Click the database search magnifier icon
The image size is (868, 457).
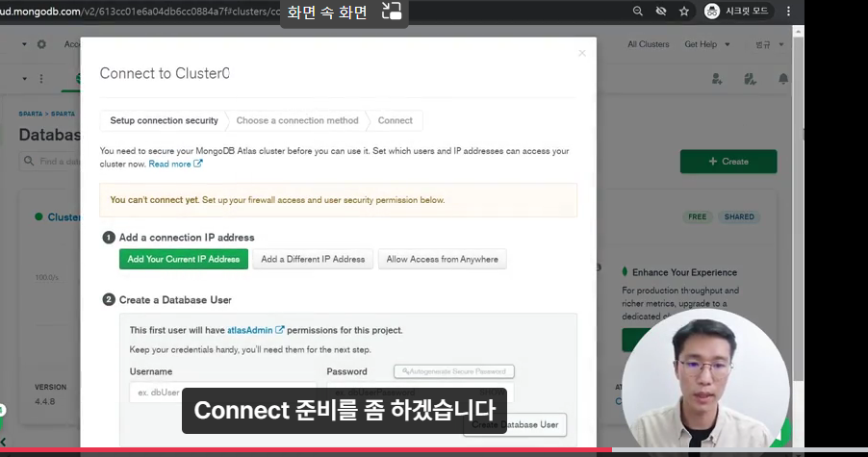pyautogui.click(x=29, y=161)
